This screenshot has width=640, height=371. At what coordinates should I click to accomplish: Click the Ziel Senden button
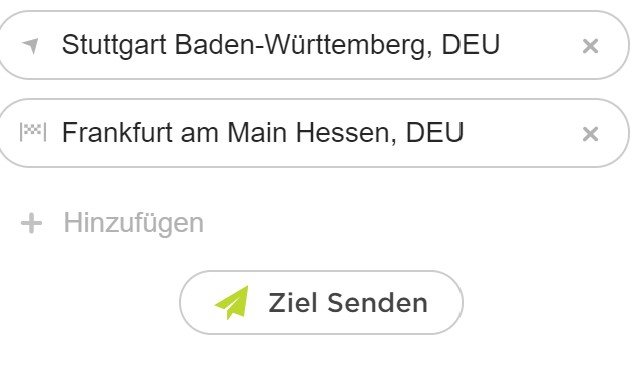321,302
